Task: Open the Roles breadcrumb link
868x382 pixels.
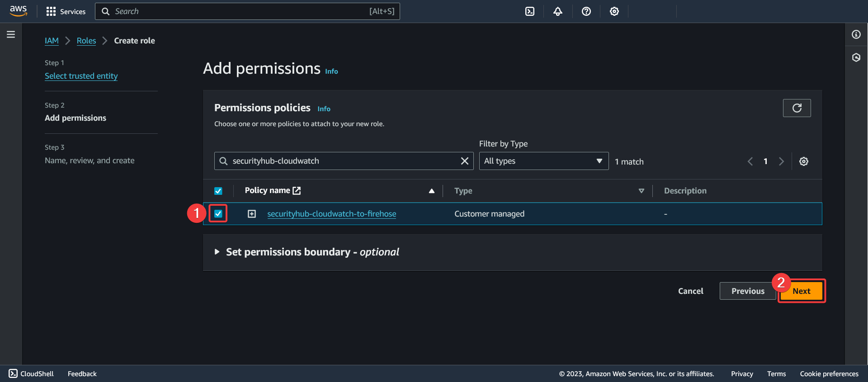Action: (x=86, y=41)
